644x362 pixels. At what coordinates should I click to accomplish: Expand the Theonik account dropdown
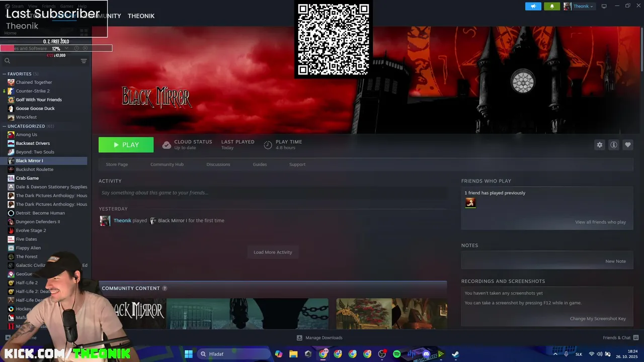[579, 6]
